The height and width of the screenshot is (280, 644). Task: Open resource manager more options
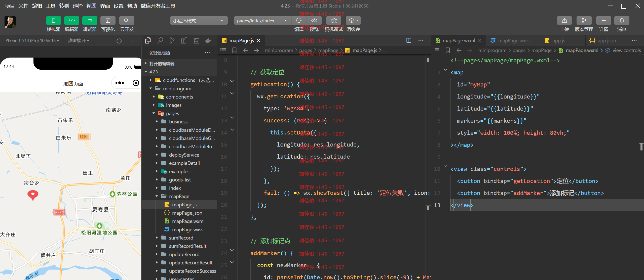coord(207,53)
